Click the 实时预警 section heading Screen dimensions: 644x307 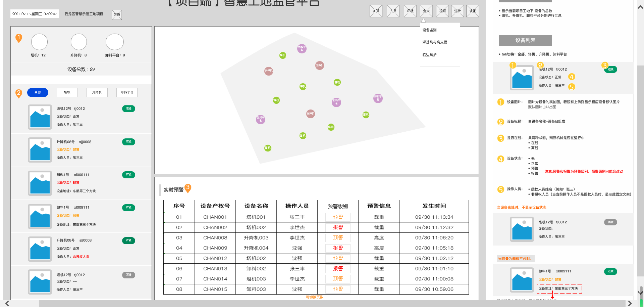click(x=173, y=190)
